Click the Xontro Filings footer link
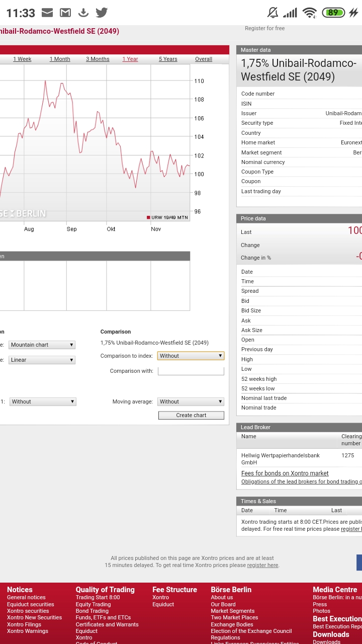The height and width of the screenshot is (644, 362). click(x=25, y=624)
